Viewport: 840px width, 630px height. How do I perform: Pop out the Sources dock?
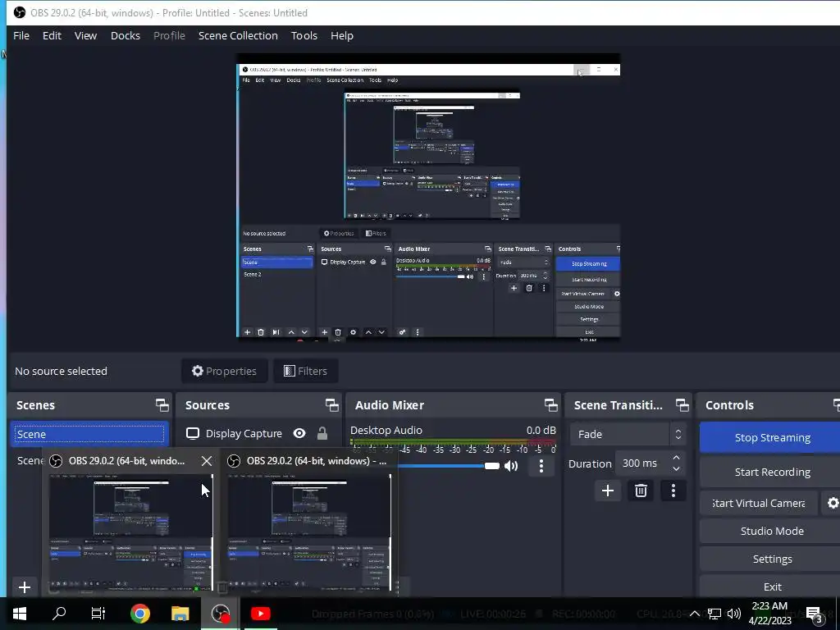(x=331, y=405)
